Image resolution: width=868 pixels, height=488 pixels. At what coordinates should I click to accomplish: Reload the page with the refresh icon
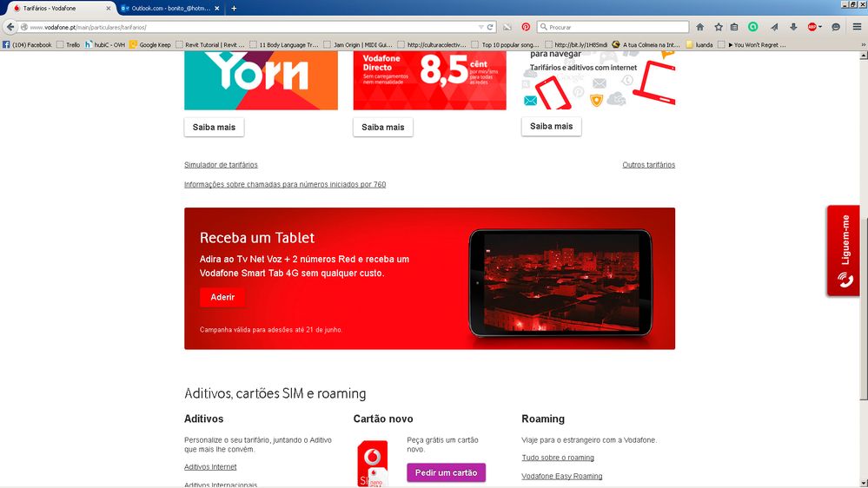coord(490,27)
